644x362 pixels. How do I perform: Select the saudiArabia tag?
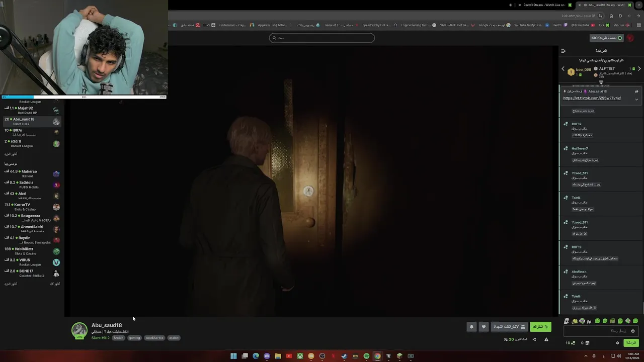tap(154, 338)
